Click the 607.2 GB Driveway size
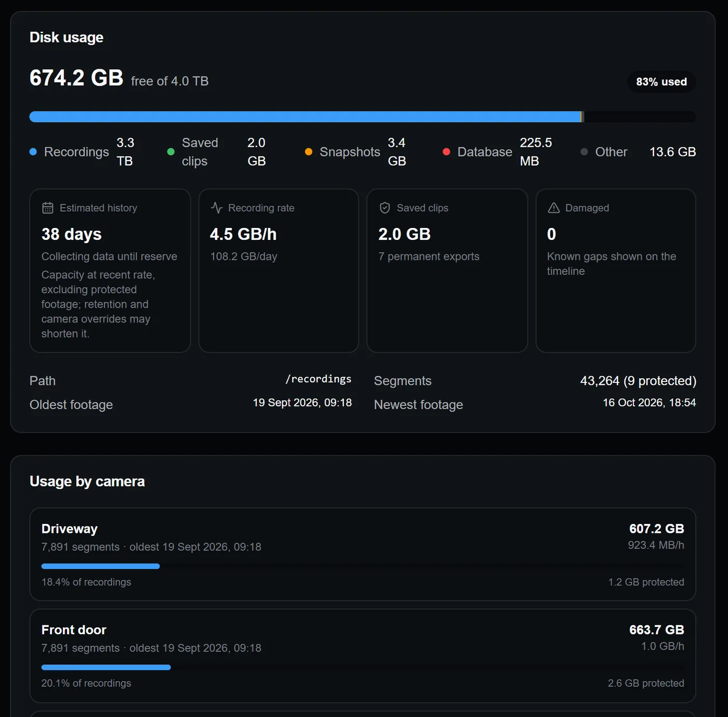Screen dimensions: 728x717 click(657, 529)
